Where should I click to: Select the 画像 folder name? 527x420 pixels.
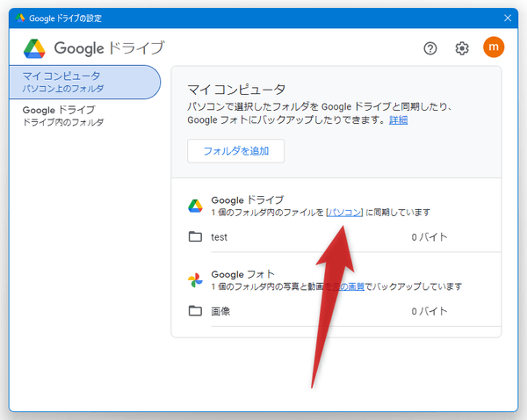coord(220,311)
